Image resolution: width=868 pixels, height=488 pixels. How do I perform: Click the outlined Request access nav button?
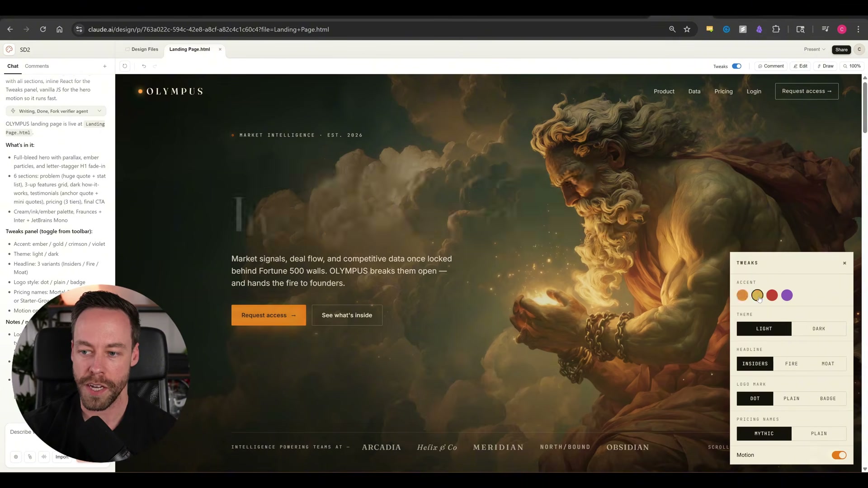pyautogui.click(x=807, y=91)
